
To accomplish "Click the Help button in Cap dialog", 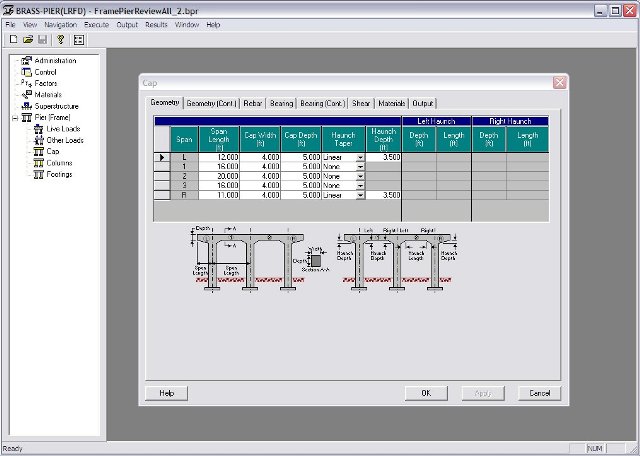I will [167, 393].
